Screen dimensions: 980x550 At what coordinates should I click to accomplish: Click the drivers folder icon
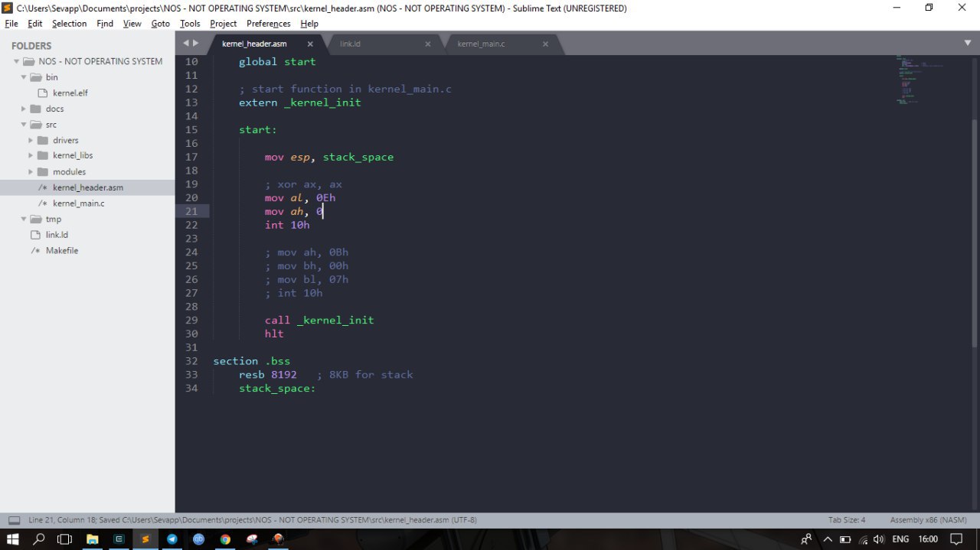tap(43, 140)
